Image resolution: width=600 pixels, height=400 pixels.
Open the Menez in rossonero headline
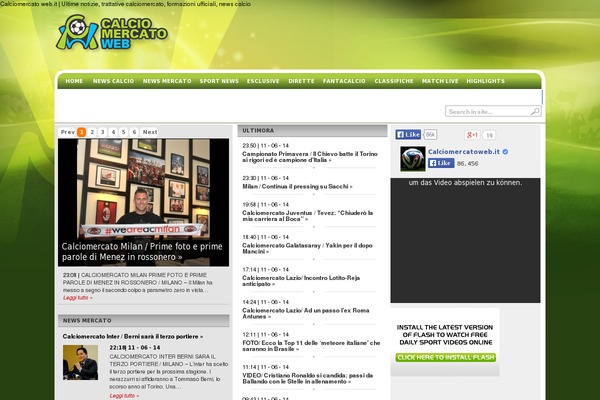(x=142, y=251)
